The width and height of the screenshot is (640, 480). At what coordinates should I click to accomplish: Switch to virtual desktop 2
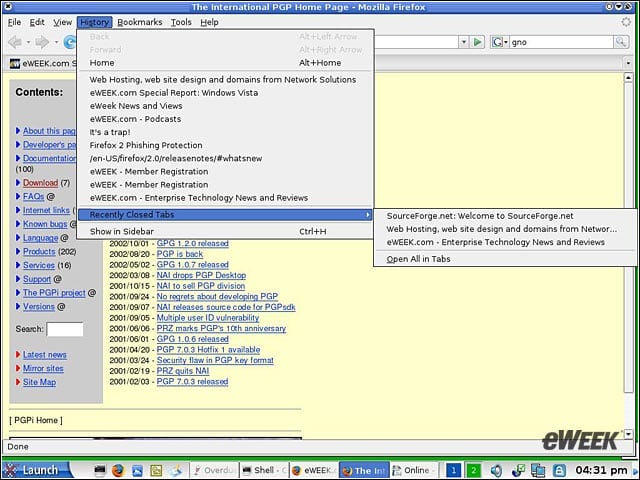pyautogui.click(x=473, y=470)
